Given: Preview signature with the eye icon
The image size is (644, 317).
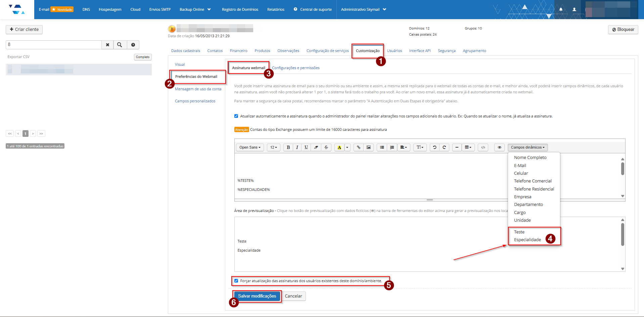Looking at the screenshot, I should point(499,147).
